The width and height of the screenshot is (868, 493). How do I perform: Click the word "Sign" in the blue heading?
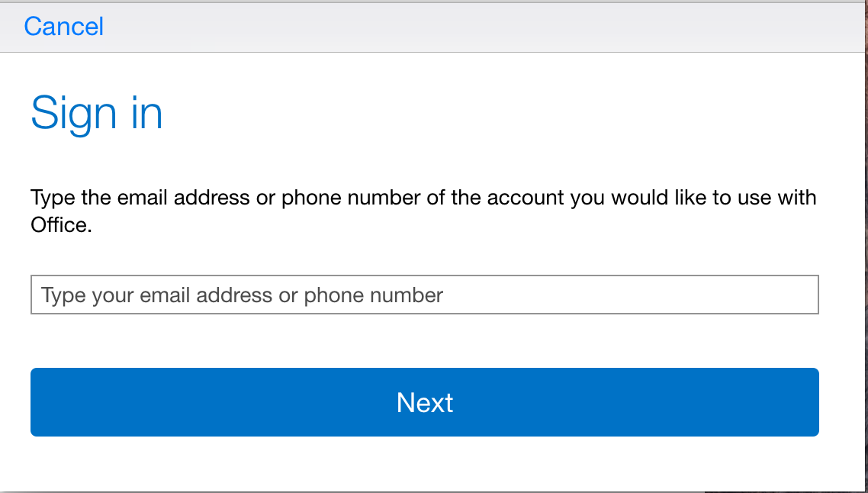coord(74,114)
